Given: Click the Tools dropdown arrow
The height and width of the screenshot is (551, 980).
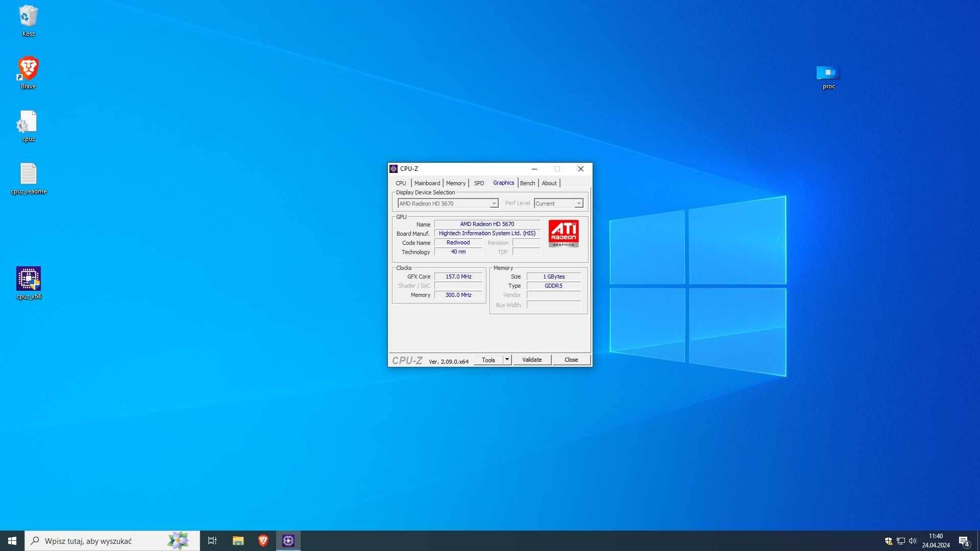Looking at the screenshot, I should pos(506,359).
